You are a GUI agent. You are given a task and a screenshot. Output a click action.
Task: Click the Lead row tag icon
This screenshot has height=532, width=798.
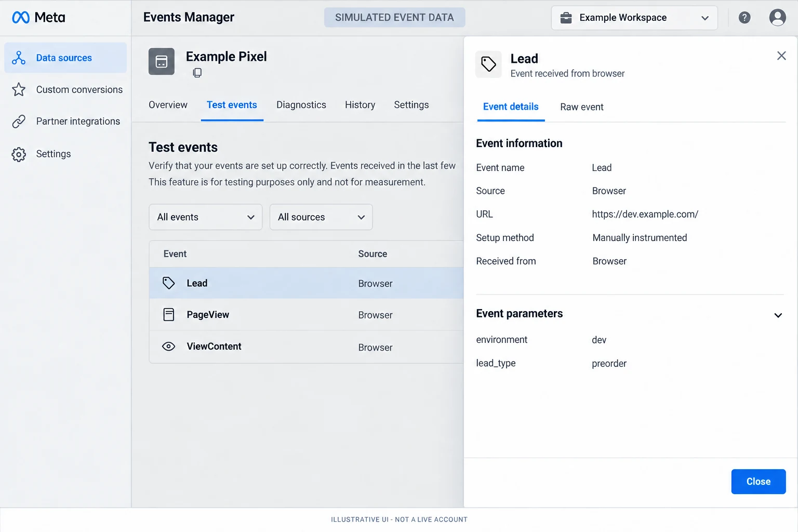click(x=169, y=283)
